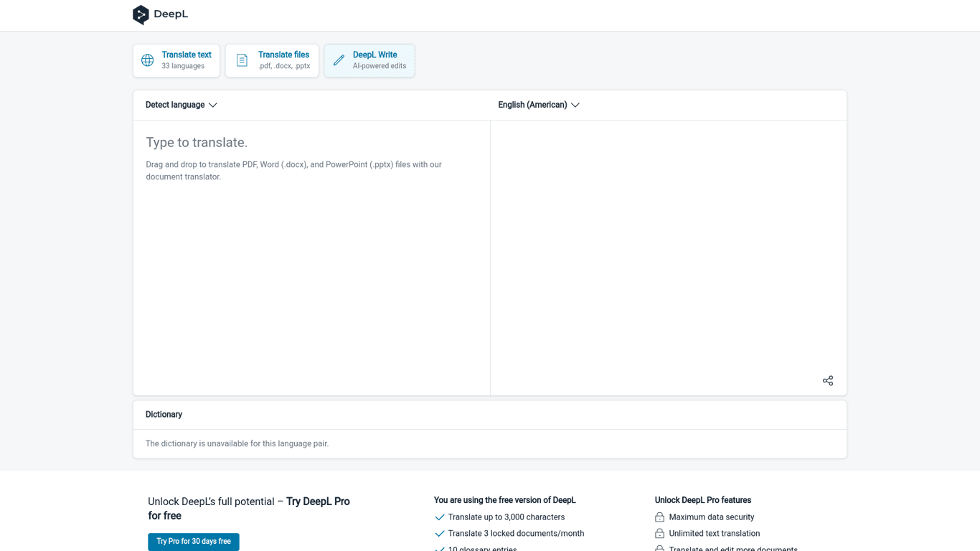Click the checkmark beside Translate up to 3,000 characters
The image size is (980, 551).
click(x=440, y=517)
